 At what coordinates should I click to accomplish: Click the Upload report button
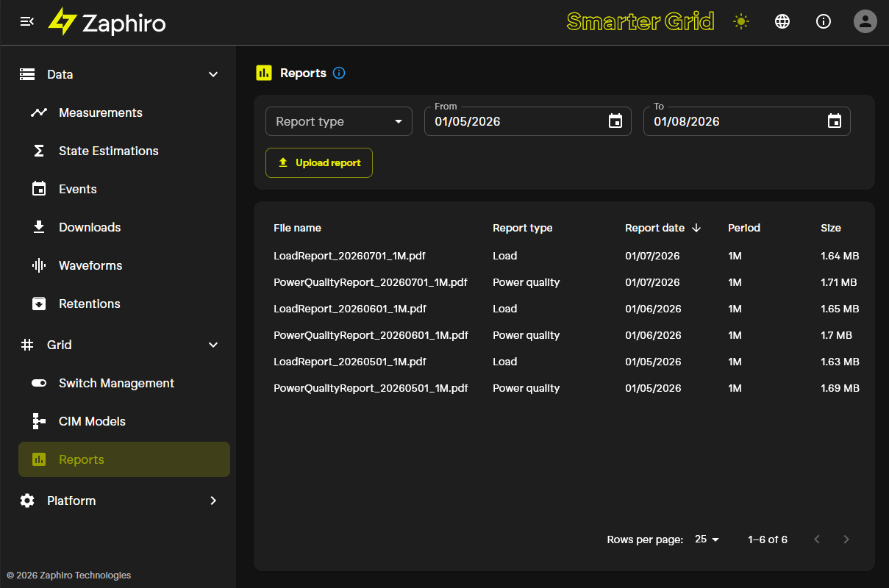[319, 162]
